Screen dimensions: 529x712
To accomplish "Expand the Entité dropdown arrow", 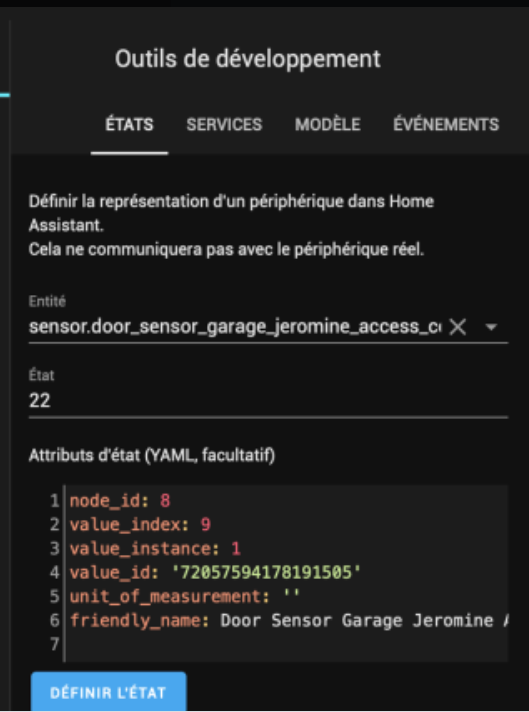I will click(x=491, y=327).
